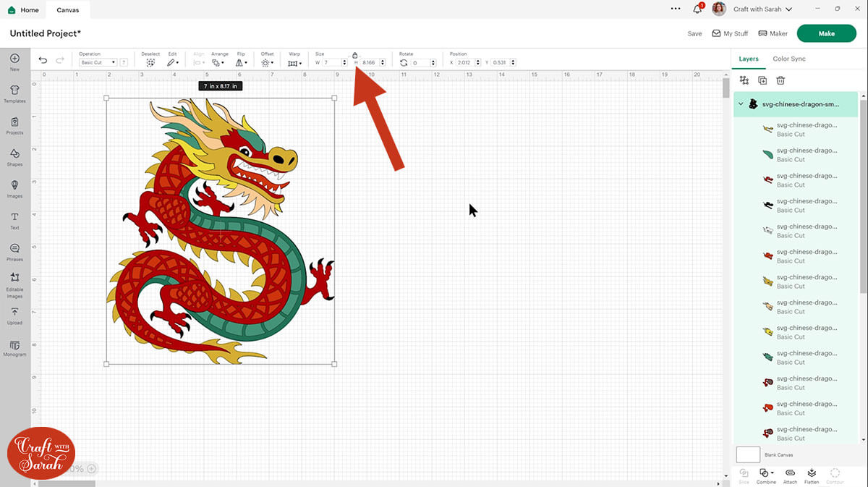Click the Position X stepper arrows
Viewport: 868px width, 487px height.
pyautogui.click(x=478, y=63)
